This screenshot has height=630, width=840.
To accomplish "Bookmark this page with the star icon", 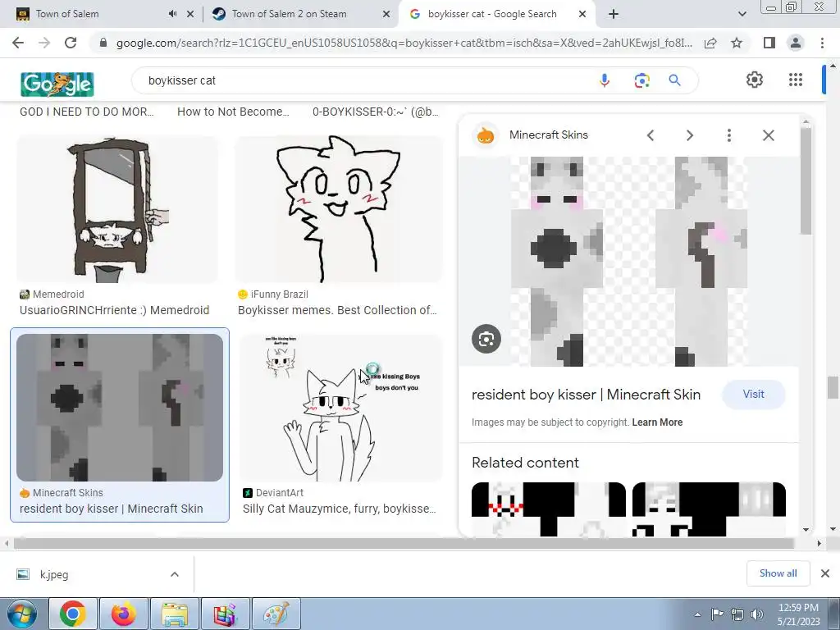I will [737, 43].
